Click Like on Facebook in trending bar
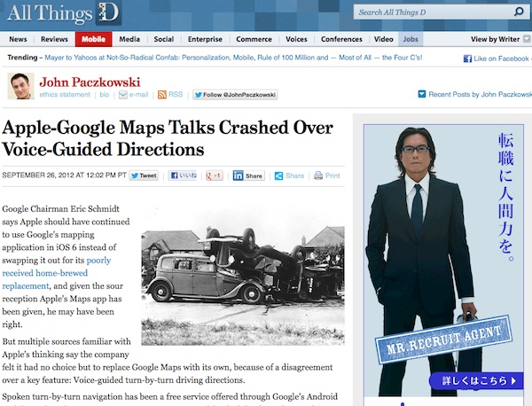 coord(497,59)
